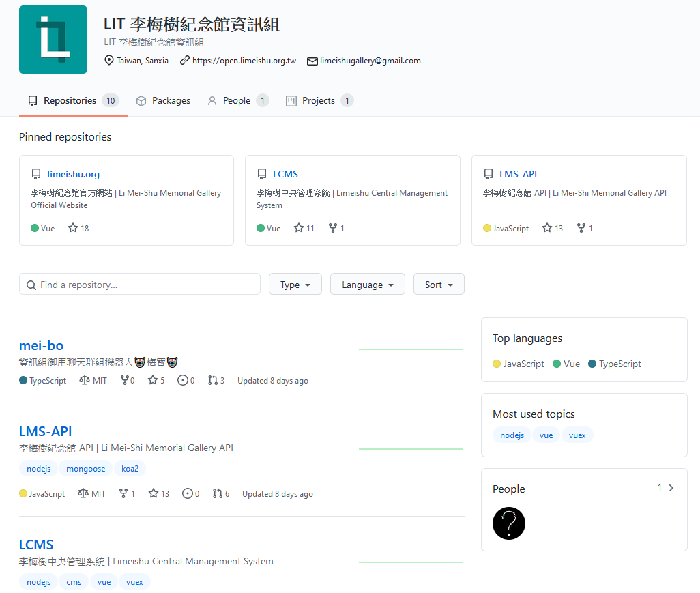Click the limeishugallery@gmail.com email link
This screenshot has width=700, height=593.
370,61
